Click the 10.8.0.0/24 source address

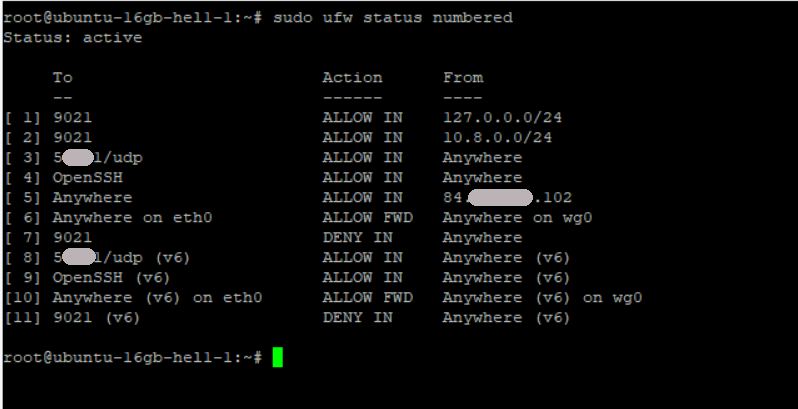click(497, 137)
